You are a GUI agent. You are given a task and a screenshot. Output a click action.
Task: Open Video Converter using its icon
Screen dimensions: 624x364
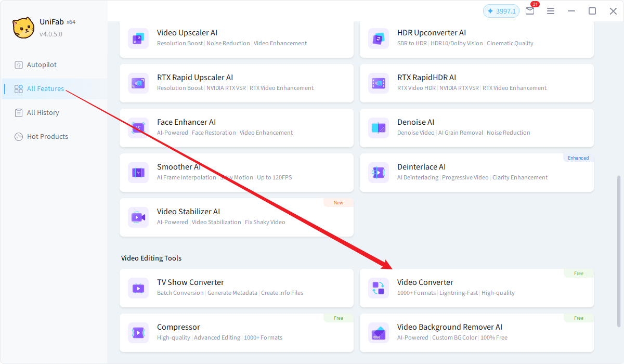click(x=378, y=288)
